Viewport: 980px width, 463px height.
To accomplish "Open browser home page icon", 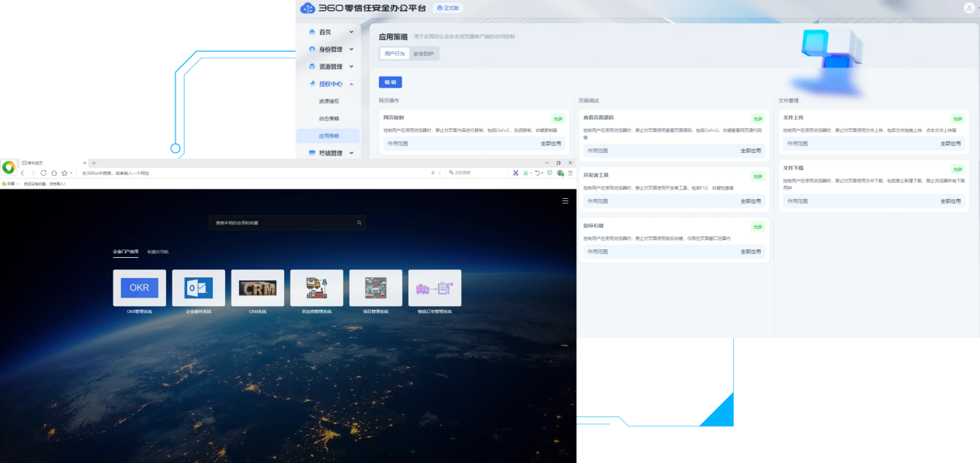I will click(54, 172).
